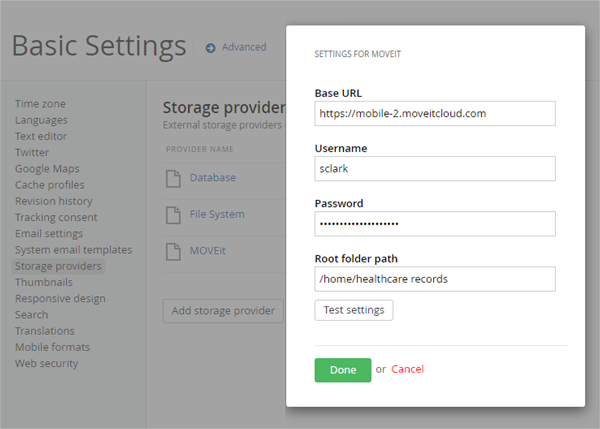Open Web security settings section
600x429 pixels.
(46, 363)
